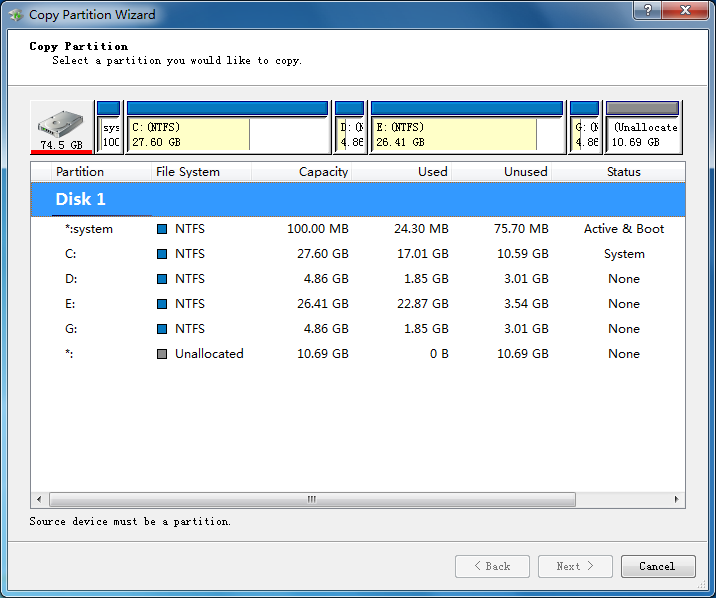Select the C: (NTFS) 27.60 GB block
716x598 pixels.
click(228, 127)
